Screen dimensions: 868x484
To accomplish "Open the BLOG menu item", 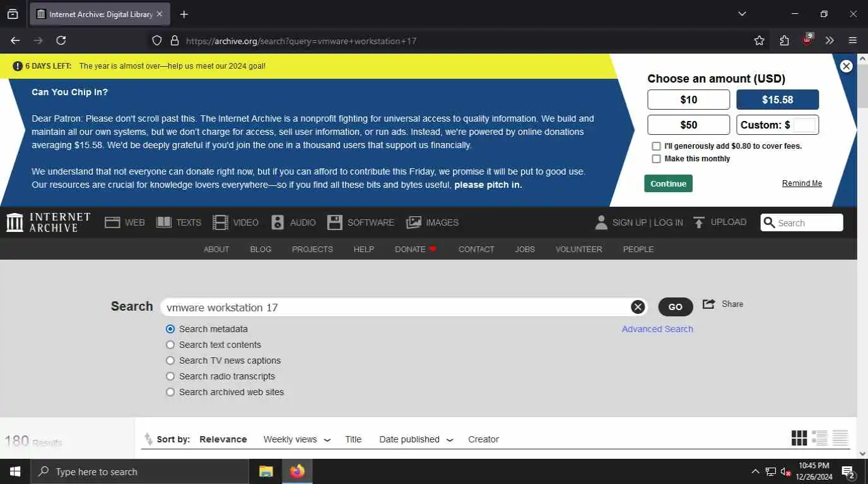I will click(x=261, y=250).
